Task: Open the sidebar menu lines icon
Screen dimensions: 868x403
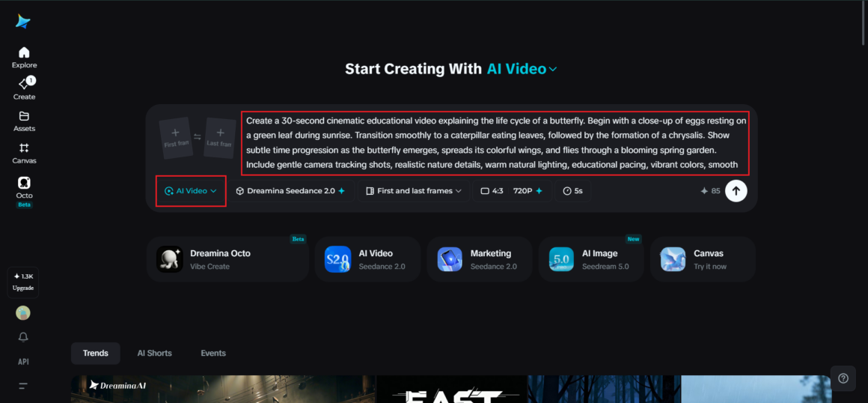Action: point(23,385)
